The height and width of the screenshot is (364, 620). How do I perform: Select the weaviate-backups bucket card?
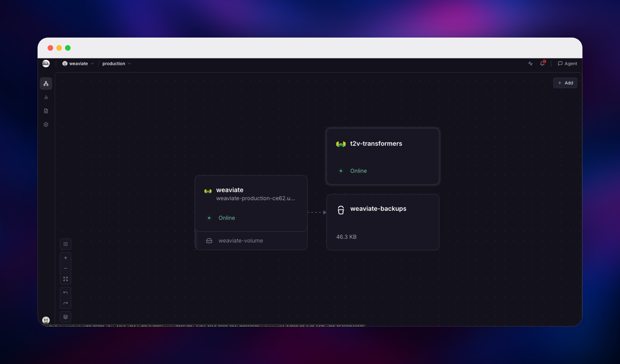(383, 222)
